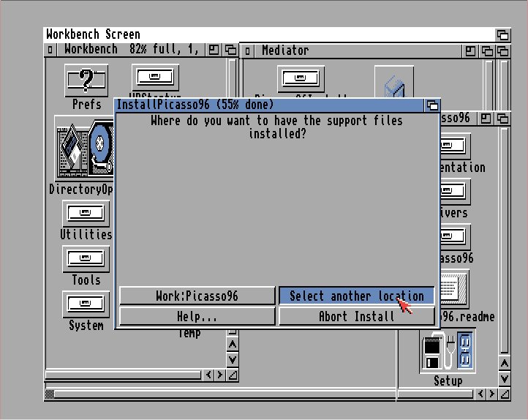
Task: Open the Prefs drawer icon
Action: point(86,78)
